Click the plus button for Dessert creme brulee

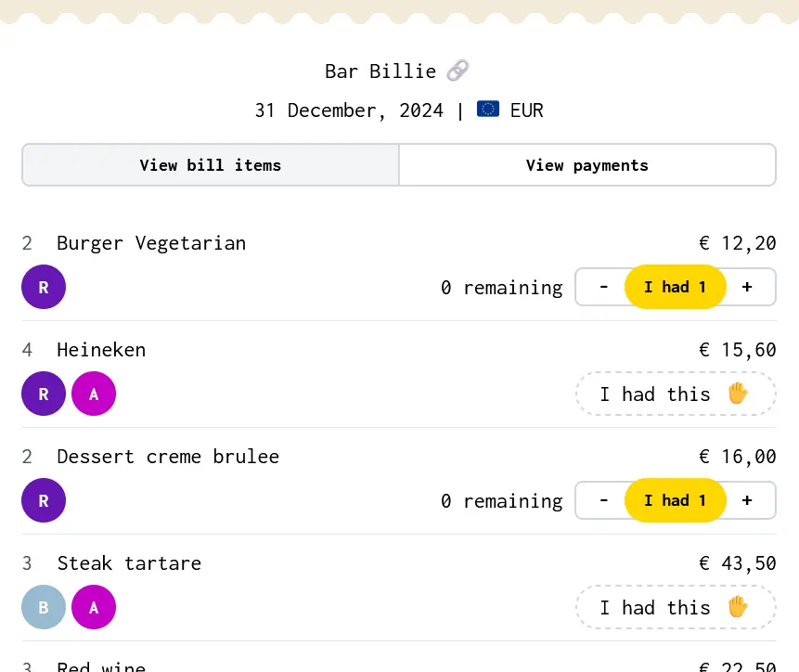(747, 500)
